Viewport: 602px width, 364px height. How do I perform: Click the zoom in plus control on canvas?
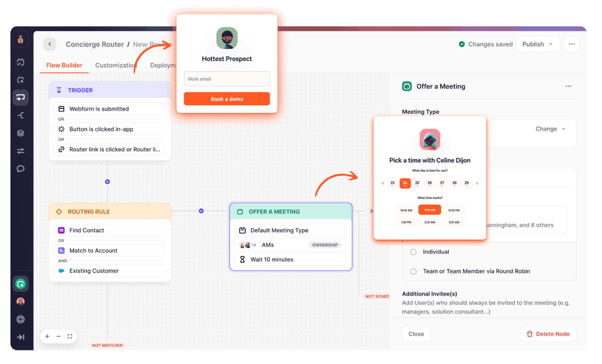(47, 336)
